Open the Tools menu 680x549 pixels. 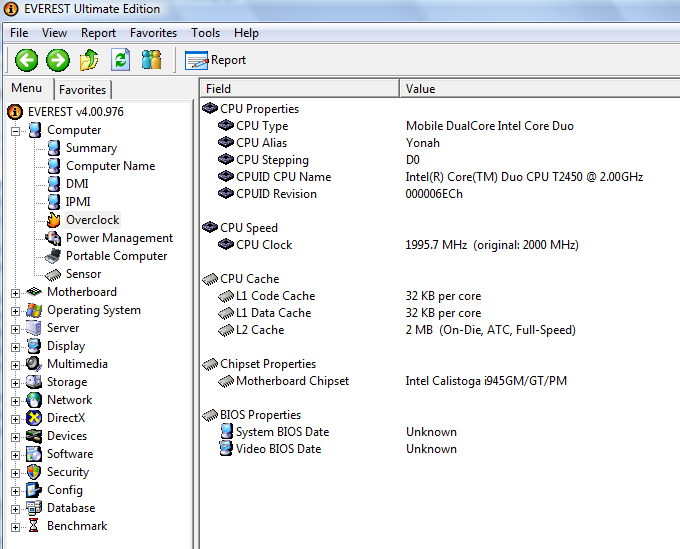[x=206, y=33]
